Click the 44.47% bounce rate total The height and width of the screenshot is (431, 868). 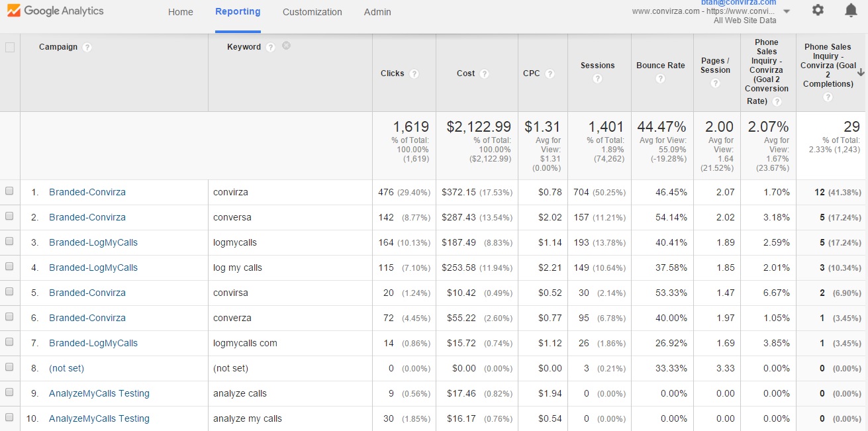pyautogui.click(x=661, y=126)
